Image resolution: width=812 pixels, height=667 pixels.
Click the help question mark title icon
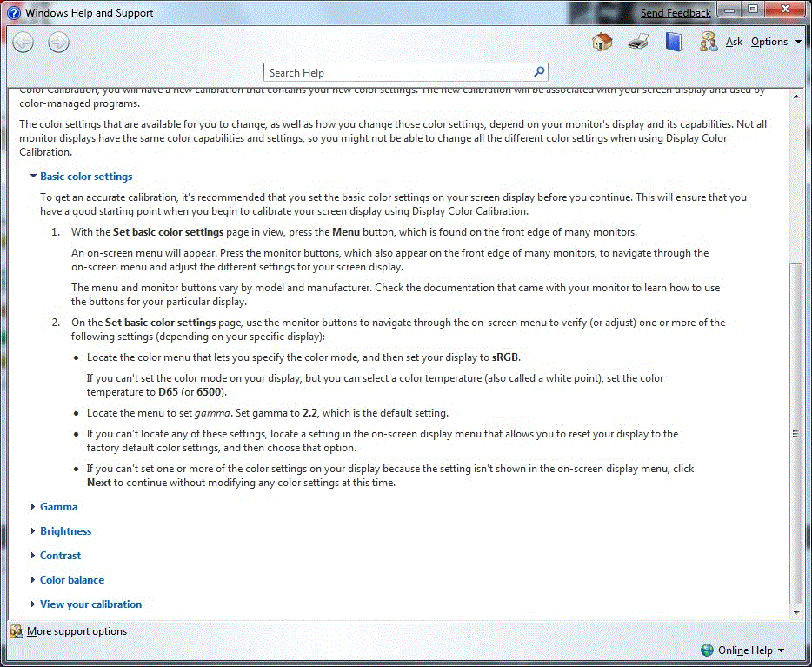tap(13, 13)
